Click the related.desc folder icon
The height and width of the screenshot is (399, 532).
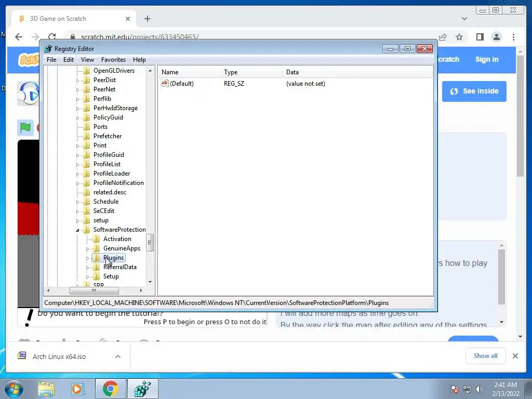(87, 192)
